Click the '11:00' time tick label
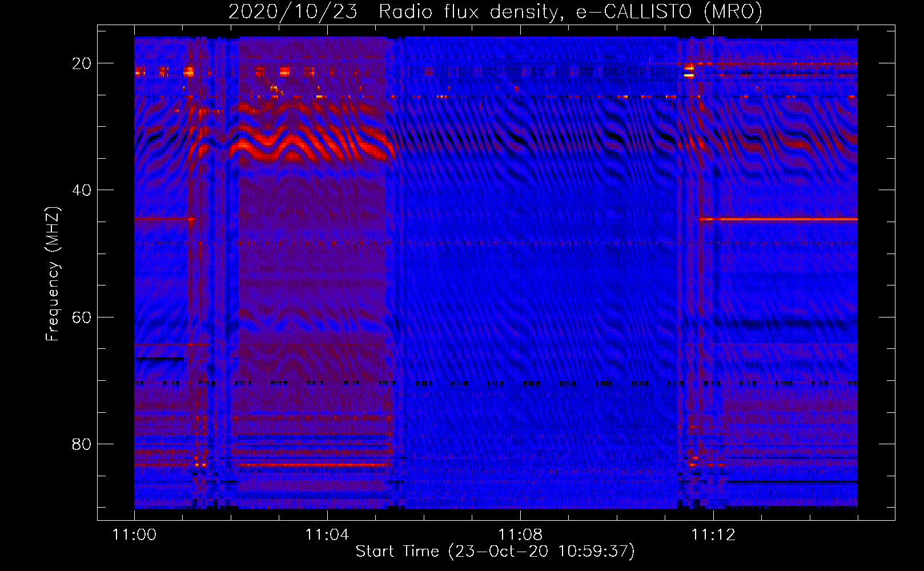Viewport: 924px width, 571px height. pos(134,535)
